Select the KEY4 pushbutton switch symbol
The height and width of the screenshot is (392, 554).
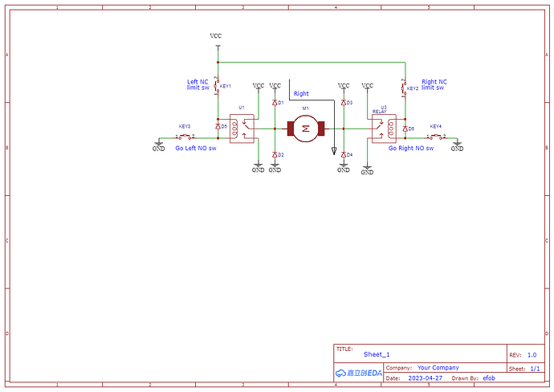tap(436, 137)
